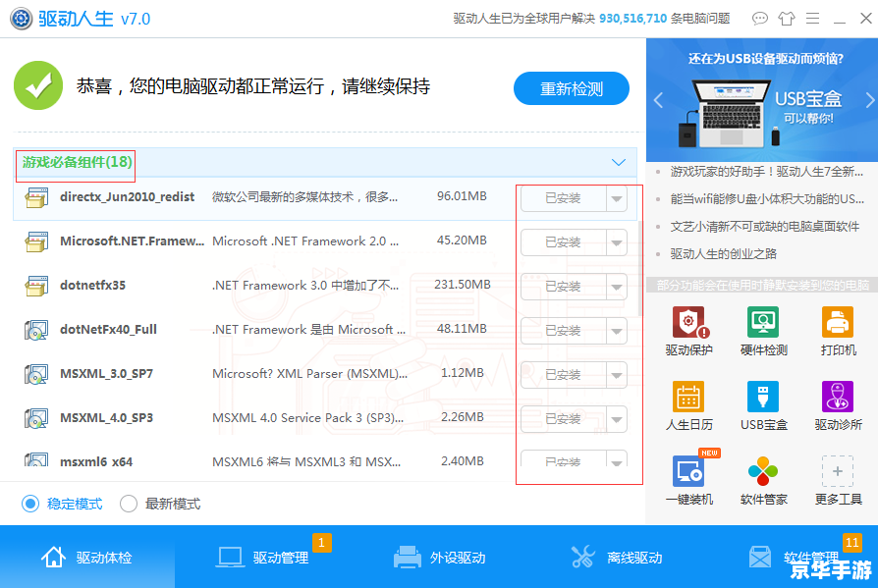Click the 231.50MB size of dotnetfx35
878x588 pixels.
tap(462, 285)
